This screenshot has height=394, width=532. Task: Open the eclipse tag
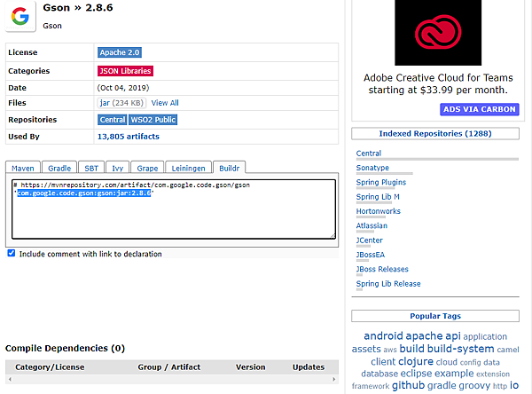pos(416,374)
